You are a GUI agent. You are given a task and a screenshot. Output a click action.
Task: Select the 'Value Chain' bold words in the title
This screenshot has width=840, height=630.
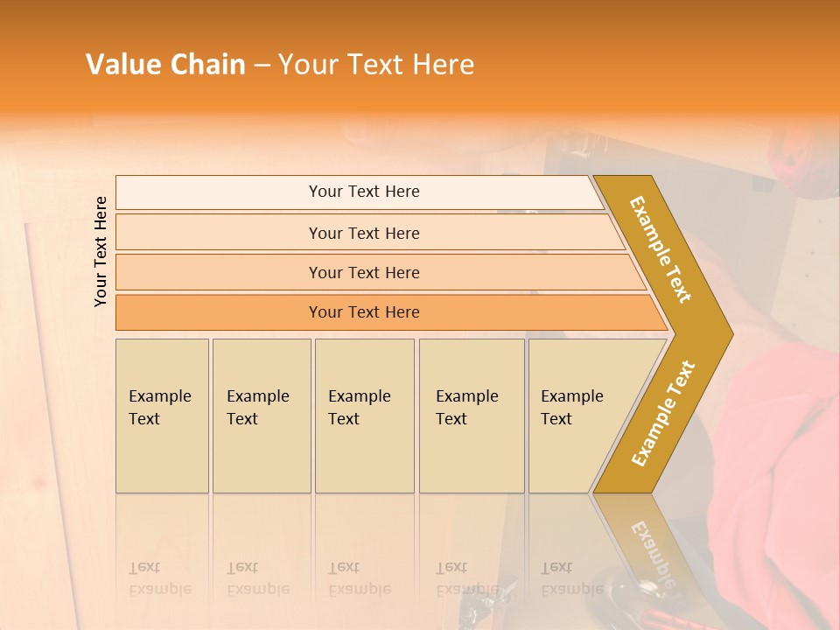point(165,64)
